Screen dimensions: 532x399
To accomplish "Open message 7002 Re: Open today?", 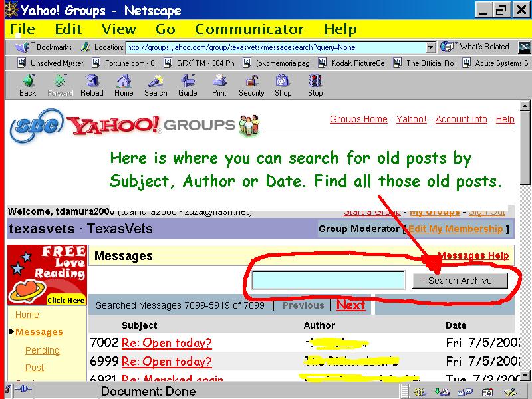I will (x=167, y=343).
